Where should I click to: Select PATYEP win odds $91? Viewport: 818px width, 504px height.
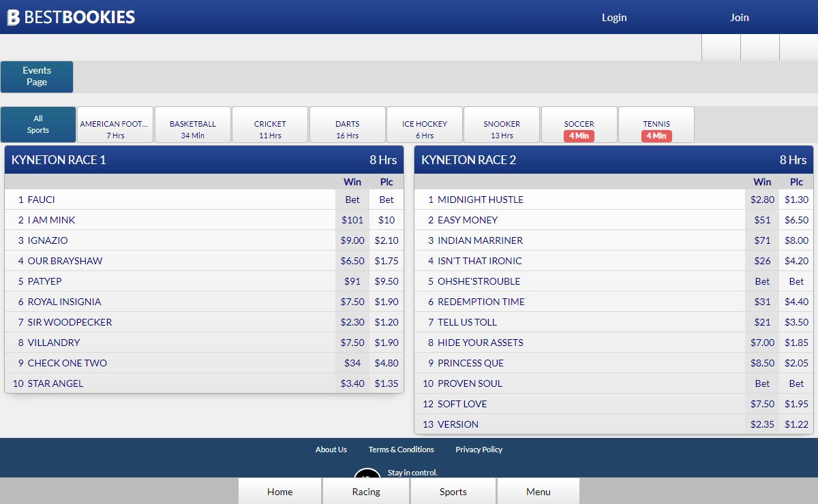click(x=352, y=281)
